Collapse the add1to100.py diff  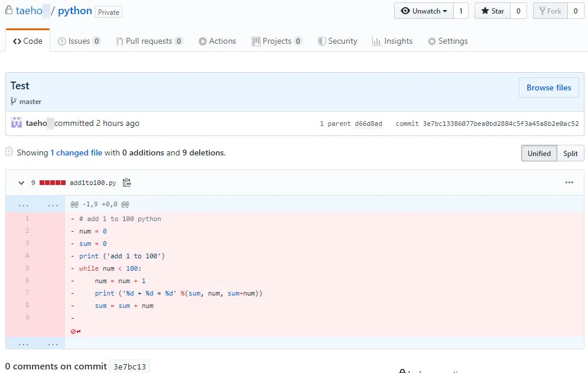point(21,183)
